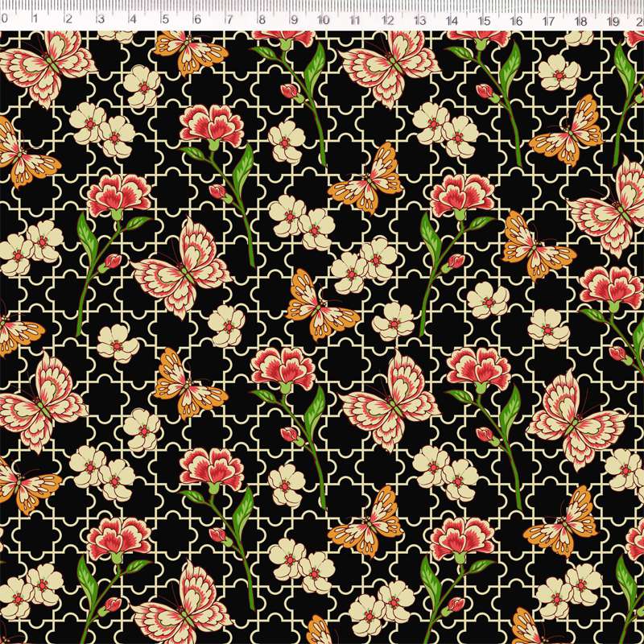Select the green leaf beneath ruler mark 10
The image size is (644, 644).
314,66
